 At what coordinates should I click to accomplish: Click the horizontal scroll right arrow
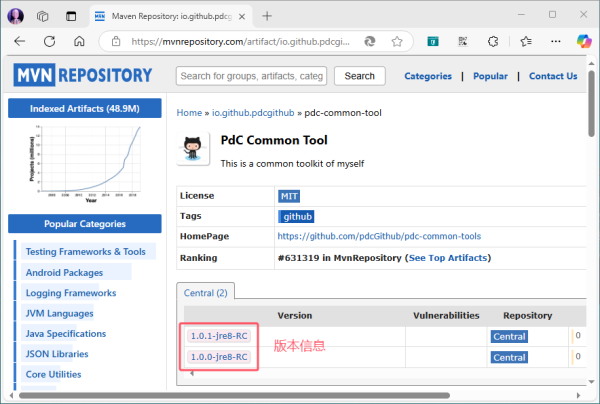(x=578, y=395)
